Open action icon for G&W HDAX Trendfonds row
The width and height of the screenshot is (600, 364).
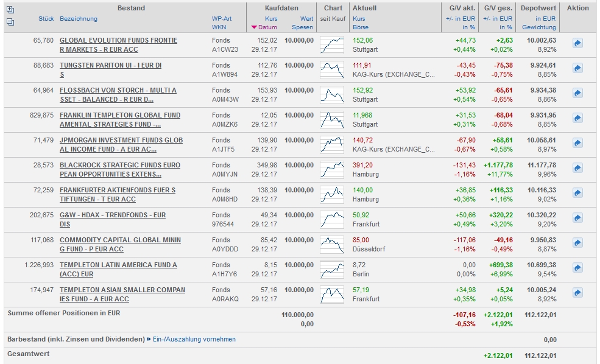click(x=577, y=218)
